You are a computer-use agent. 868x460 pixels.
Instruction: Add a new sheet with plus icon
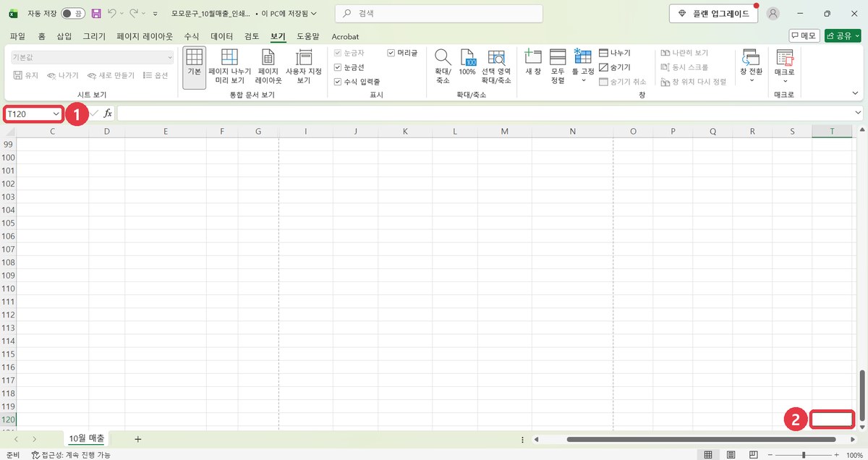click(x=137, y=439)
